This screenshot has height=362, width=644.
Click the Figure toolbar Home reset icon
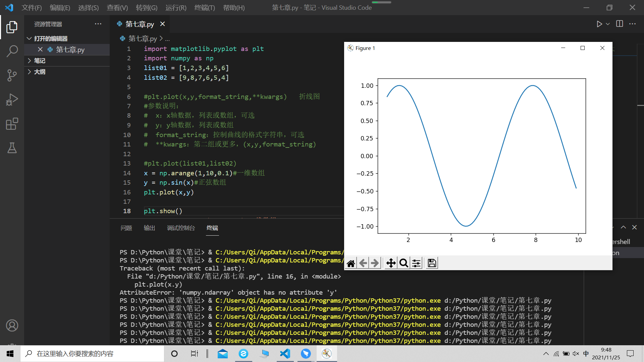coord(351,263)
